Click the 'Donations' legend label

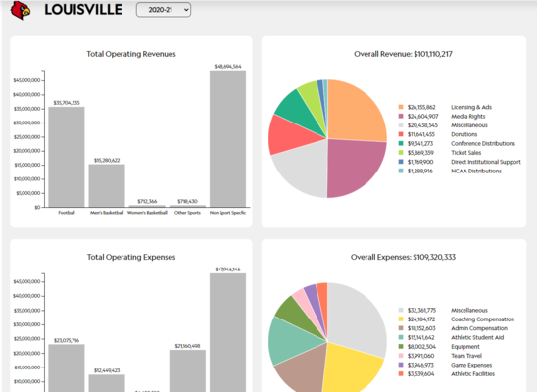tap(464, 134)
